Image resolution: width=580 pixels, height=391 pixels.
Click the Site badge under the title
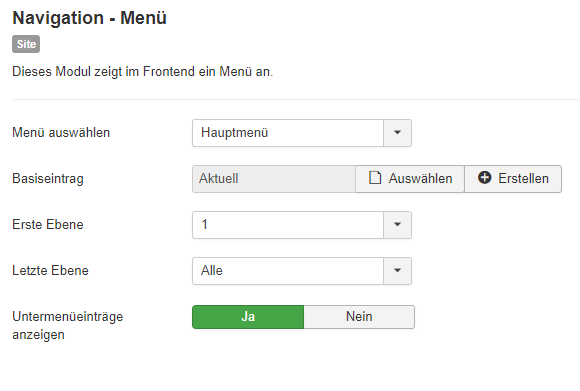click(26, 44)
